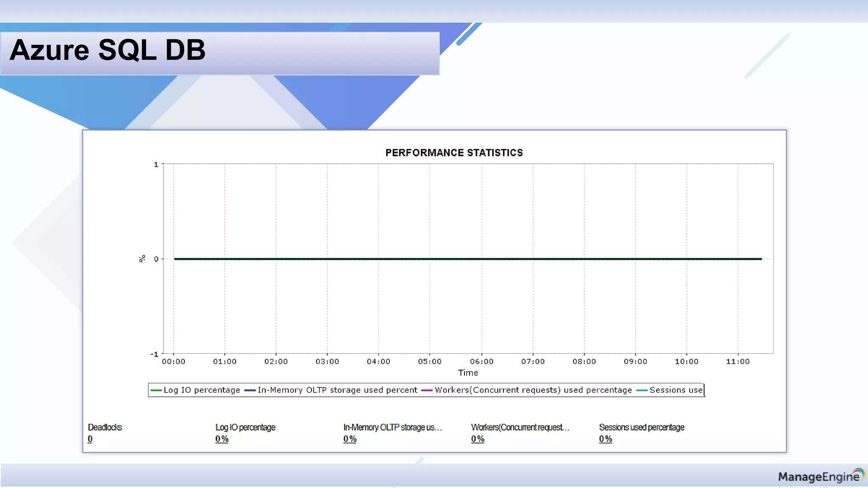Click the 'Sessions use' legend label
868x488 pixels.
pos(676,390)
